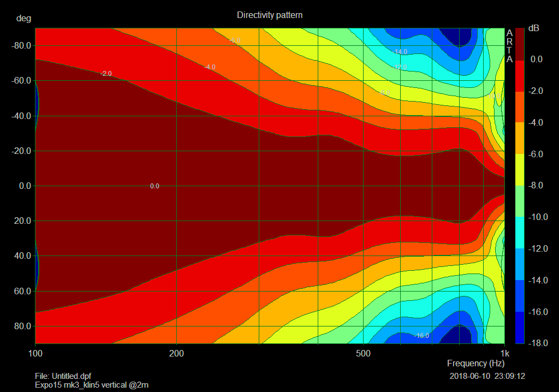559x392 pixels.
Task: Click the 'File: Untitled.dpf' text
Action: click(x=63, y=376)
